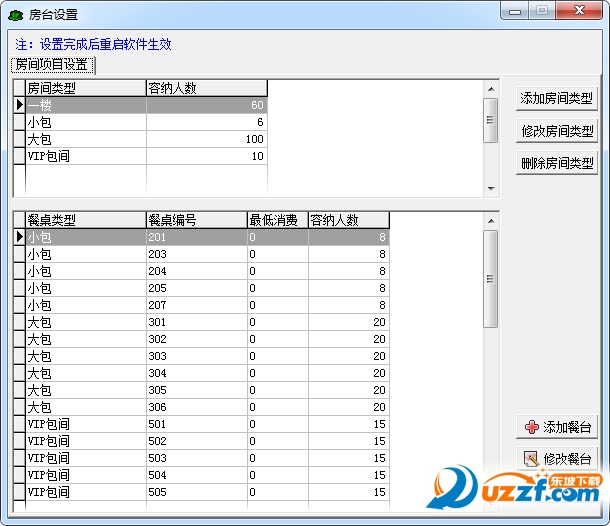The width and height of the screenshot is (610, 526).
Task: Select table number 502 cell
Action: [x=197, y=441]
